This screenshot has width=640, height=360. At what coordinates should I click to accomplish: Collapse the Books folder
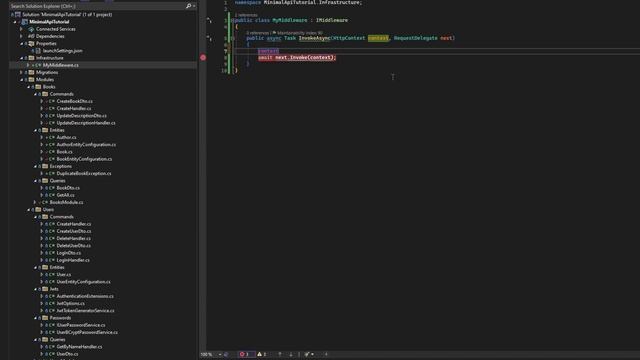[x=29, y=87]
